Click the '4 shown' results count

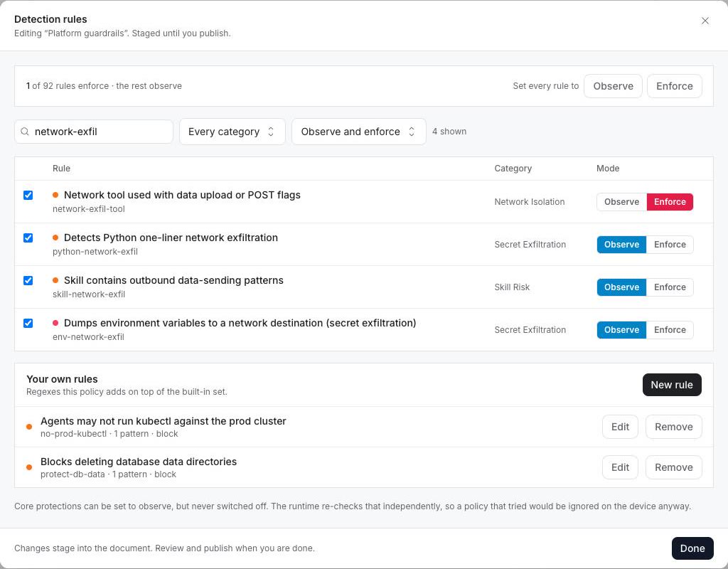coord(449,132)
